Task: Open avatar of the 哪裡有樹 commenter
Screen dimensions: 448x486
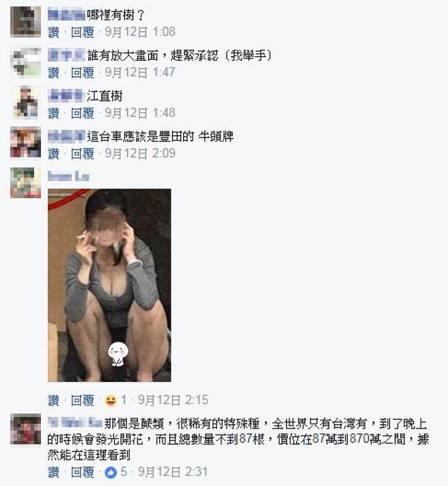Action: pyautogui.click(x=26, y=22)
